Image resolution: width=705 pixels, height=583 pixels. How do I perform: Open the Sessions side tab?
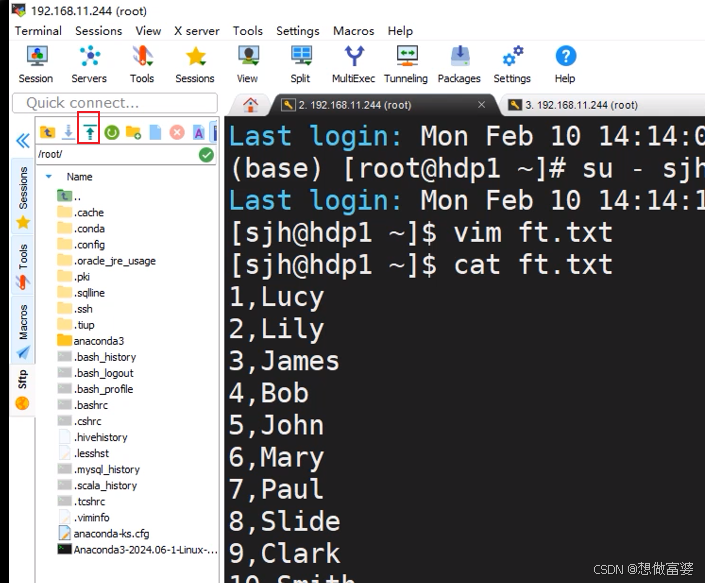[x=23, y=197]
